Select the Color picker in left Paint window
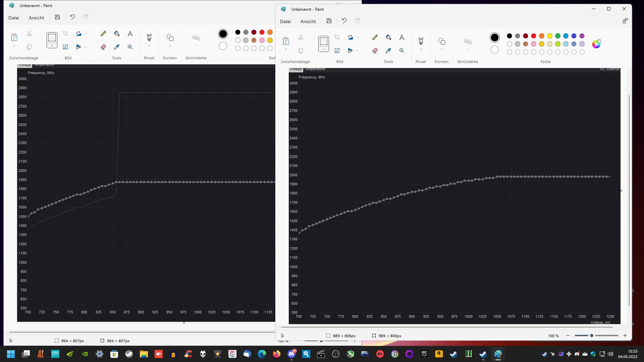Viewport: 644px width, 362px height. pos(117,47)
